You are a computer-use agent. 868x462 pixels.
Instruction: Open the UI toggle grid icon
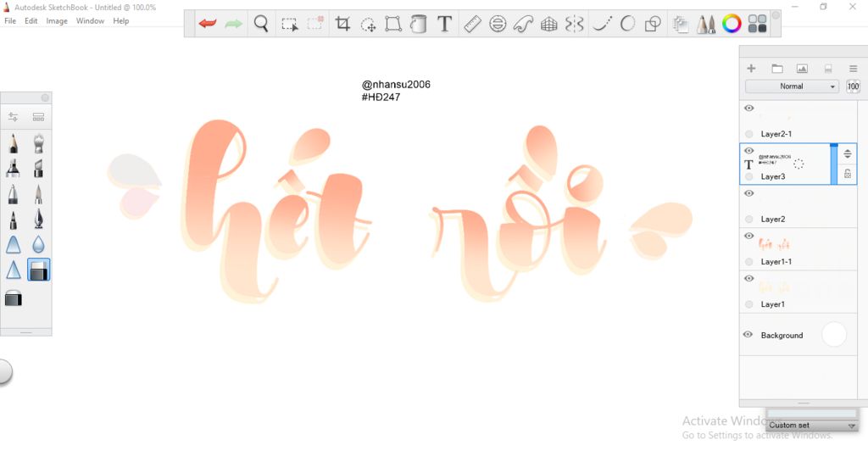pyautogui.click(x=757, y=24)
